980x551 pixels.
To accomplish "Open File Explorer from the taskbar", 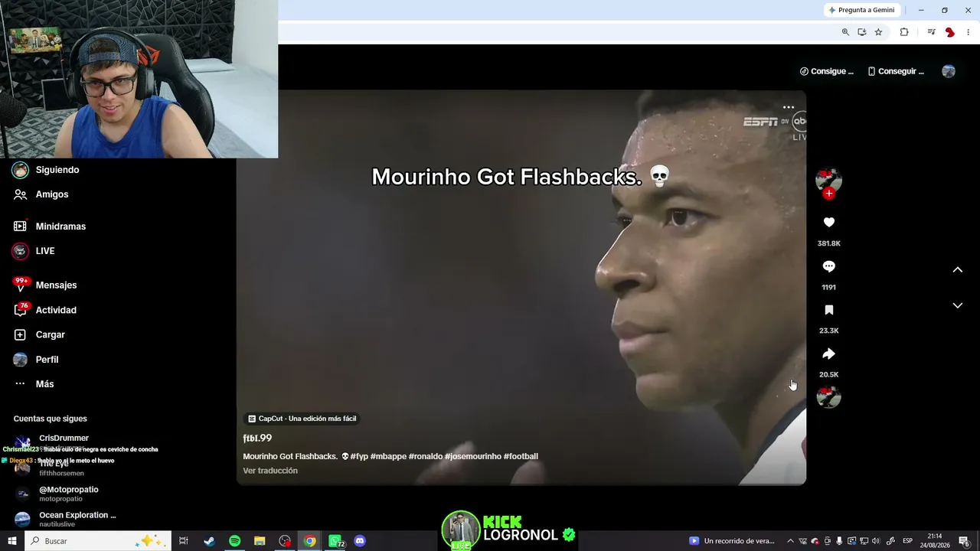I will (x=260, y=541).
